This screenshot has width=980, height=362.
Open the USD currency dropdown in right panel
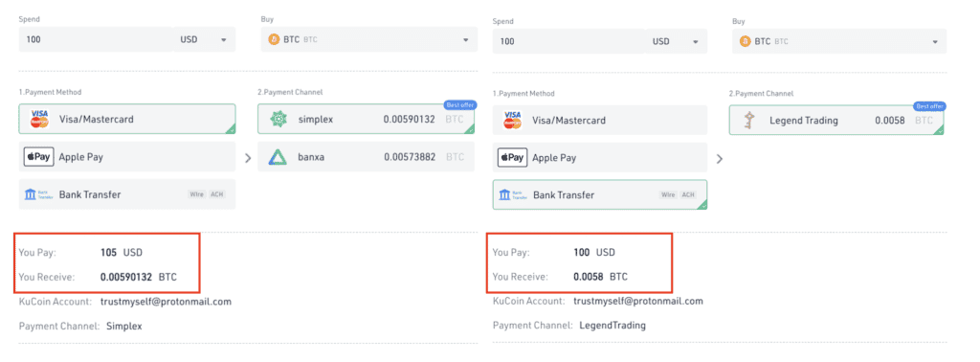click(x=677, y=41)
